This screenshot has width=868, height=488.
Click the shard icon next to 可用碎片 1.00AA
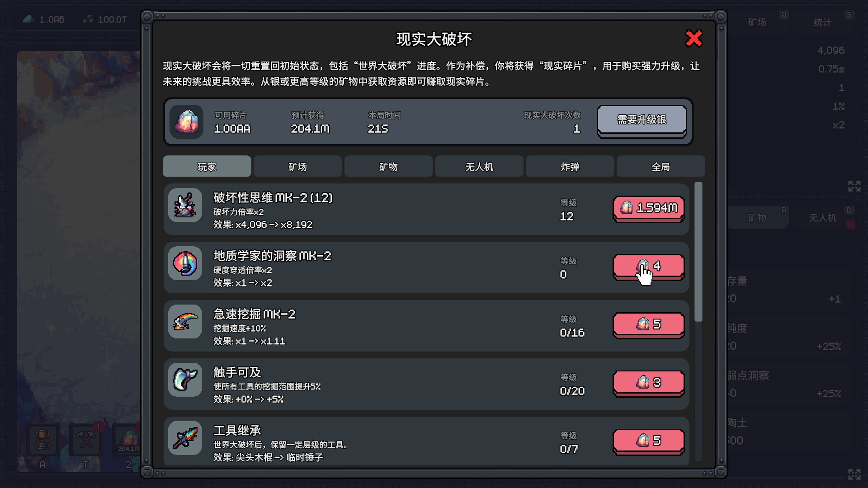[x=186, y=122]
